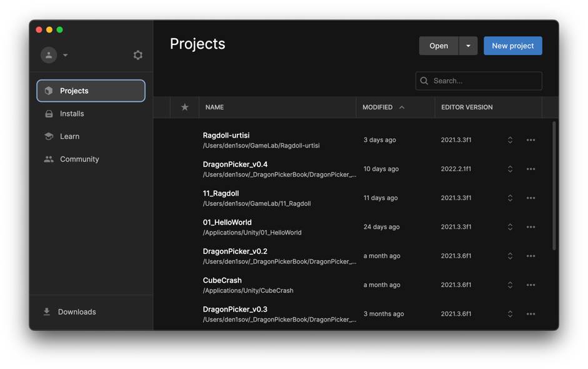
Task: Open the DragonPicker_v0.4 project
Action: (x=235, y=164)
